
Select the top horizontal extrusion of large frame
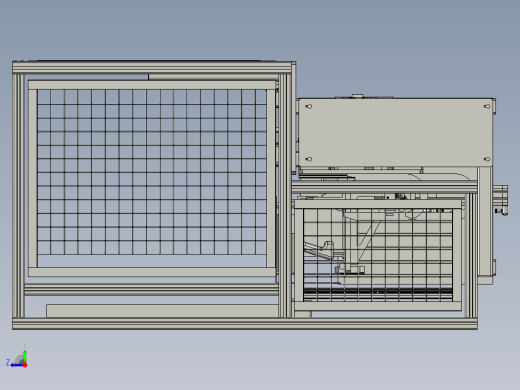click(152, 68)
